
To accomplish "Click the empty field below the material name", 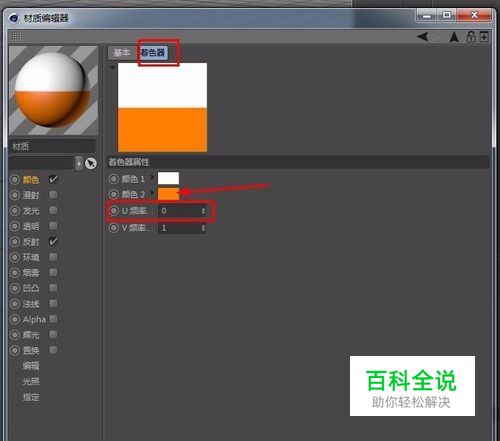I will 41,163.
